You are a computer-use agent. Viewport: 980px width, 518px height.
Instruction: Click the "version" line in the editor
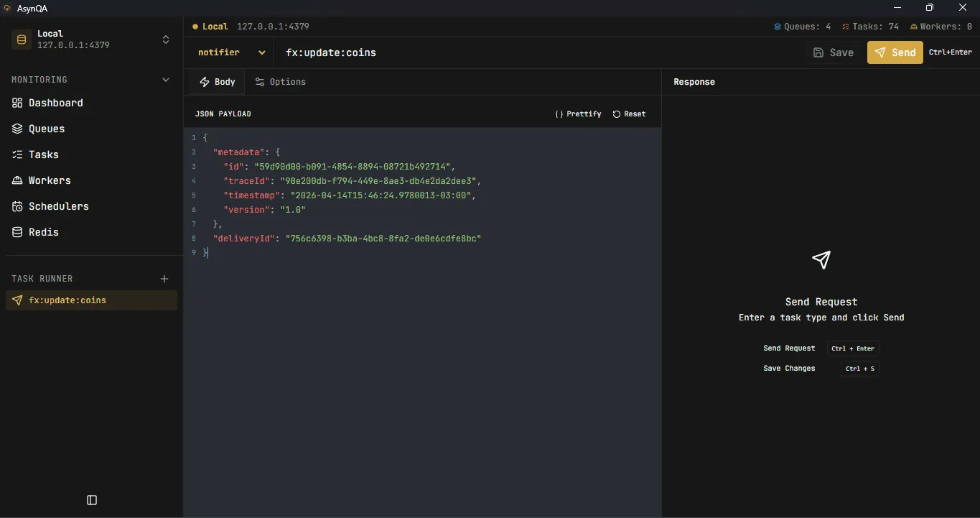point(265,210)
